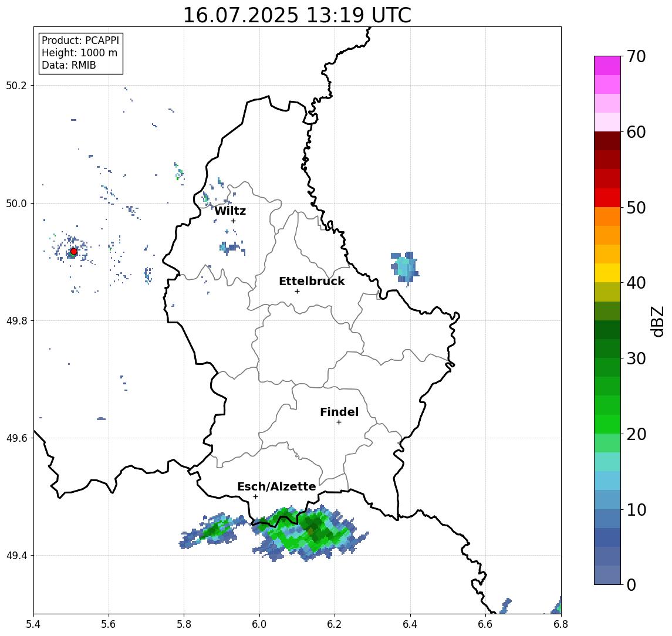Image resolution: width=672 pixels, height=636 pixels.
Task: Select the title '16.07.2025 13:19 UTC'
Action: tap(297, 15)
